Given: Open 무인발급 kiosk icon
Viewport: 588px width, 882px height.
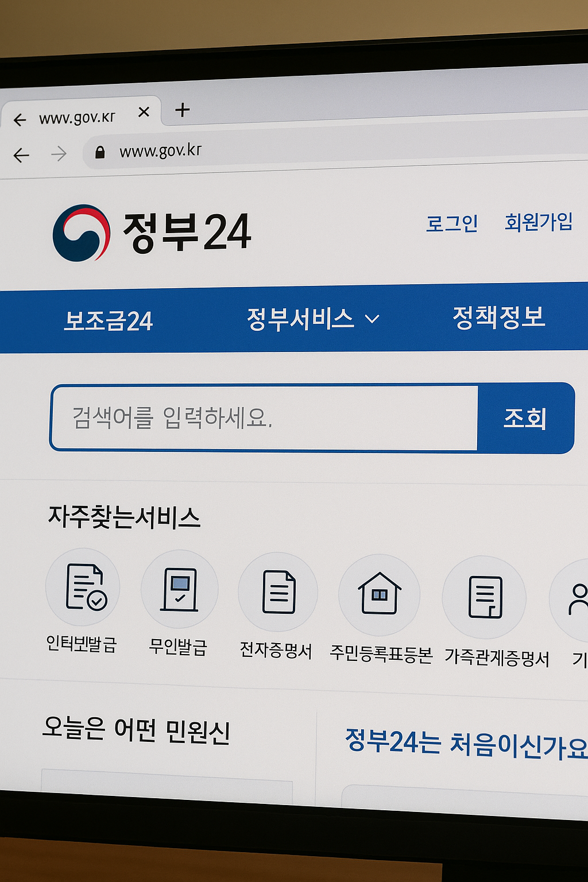Looking at the screenshot, I should click(x=180, y=589).
